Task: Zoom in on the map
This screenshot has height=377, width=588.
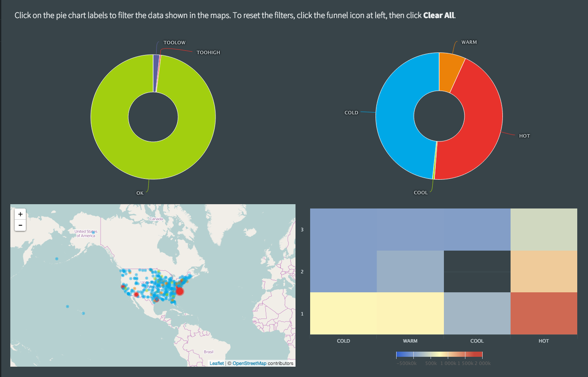Action: pyautogui.click(x=20, y=215)
